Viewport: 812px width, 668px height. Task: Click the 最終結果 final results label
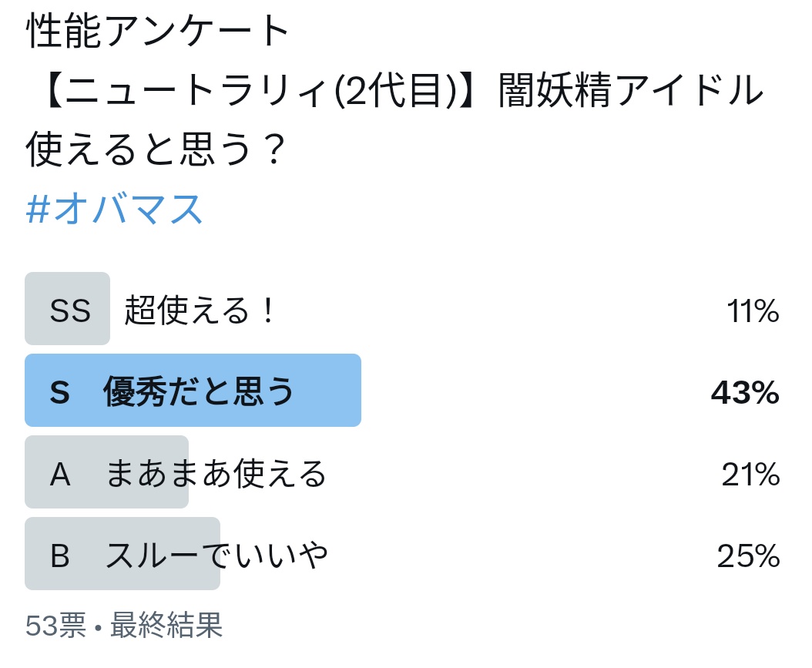pos(166,625)
